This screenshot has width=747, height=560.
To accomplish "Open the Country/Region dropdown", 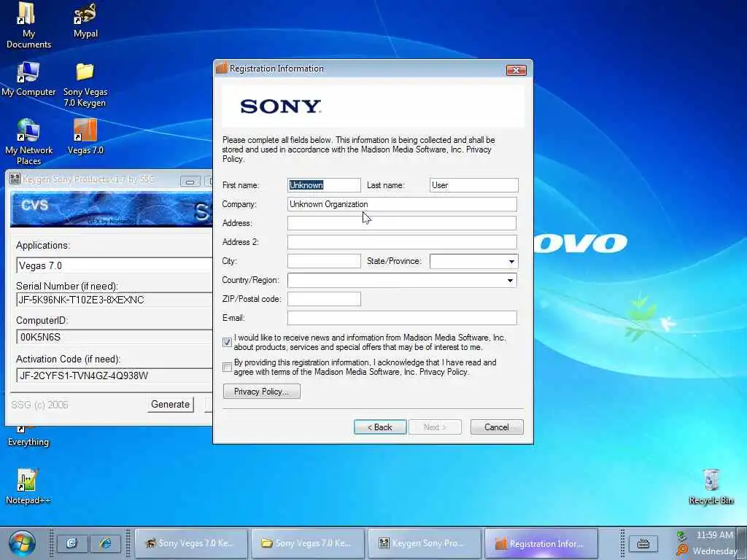I will pos(510,281).
